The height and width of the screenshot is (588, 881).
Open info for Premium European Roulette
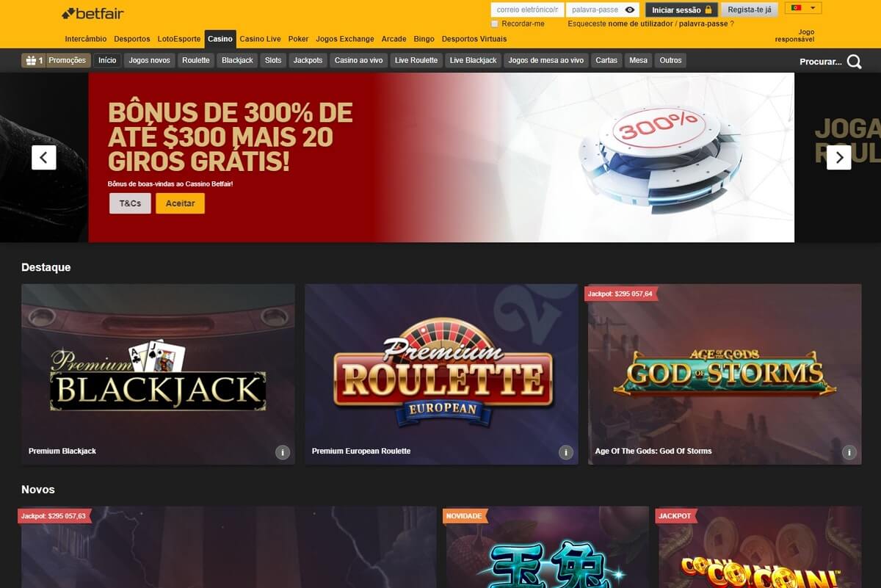click(x=566, y=452)
